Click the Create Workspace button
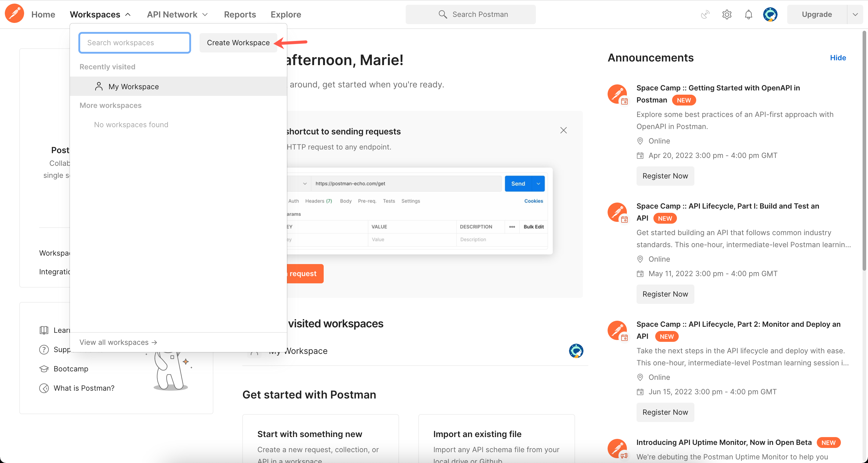 coord(238,43)
